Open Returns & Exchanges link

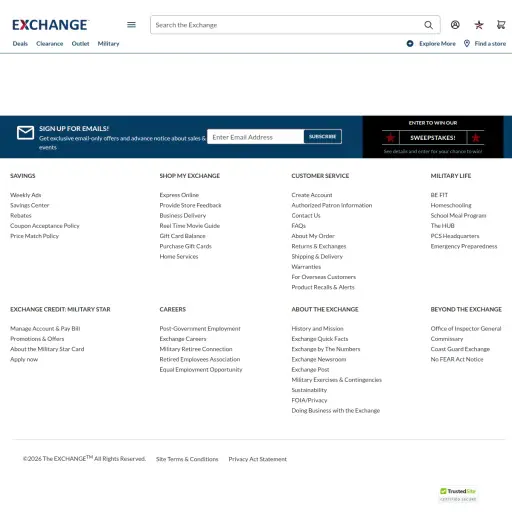319,246
